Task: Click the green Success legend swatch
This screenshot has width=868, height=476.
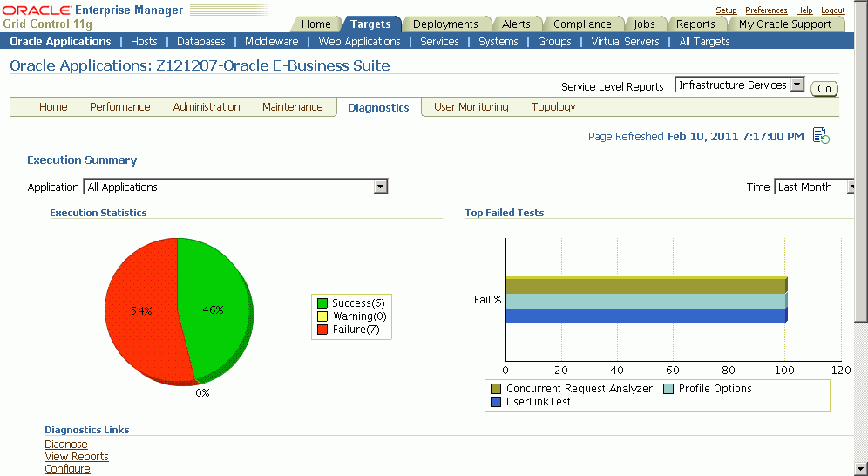Action: (x=322, y=303)
